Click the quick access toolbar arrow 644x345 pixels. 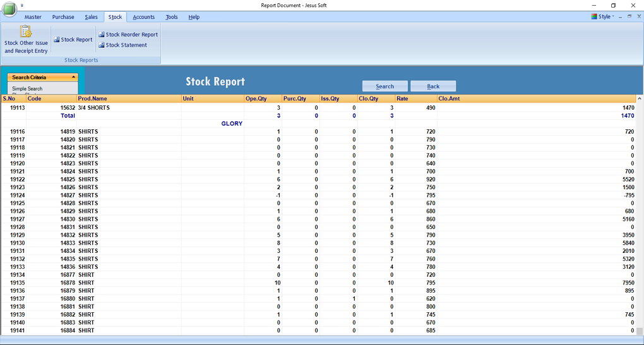(22, 5)
